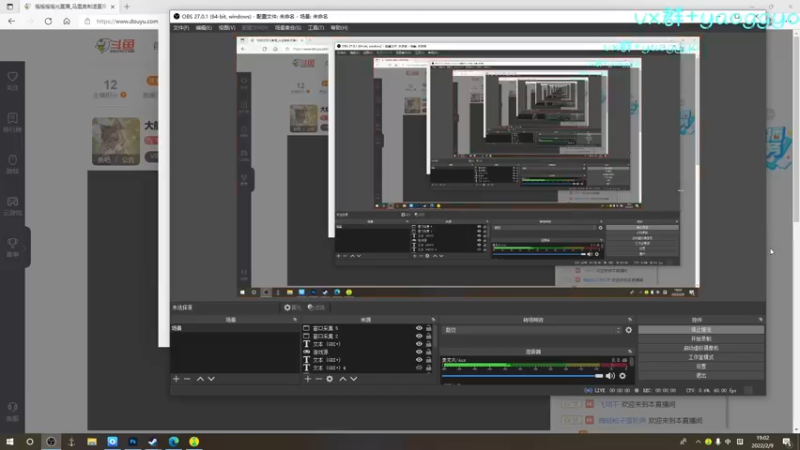Click the Start Recording button
Image resolution: width=800 pixels, height=450 pixels.
point(701,339)
